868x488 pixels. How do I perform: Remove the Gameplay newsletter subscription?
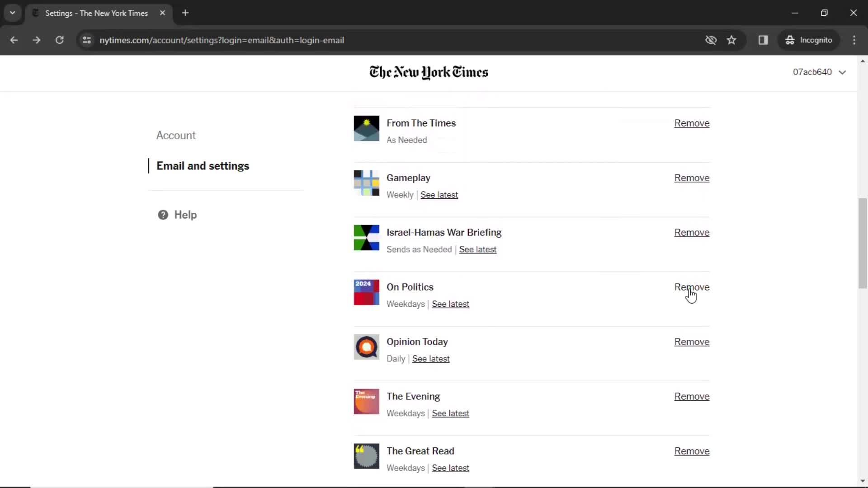(x=692, y=178)
